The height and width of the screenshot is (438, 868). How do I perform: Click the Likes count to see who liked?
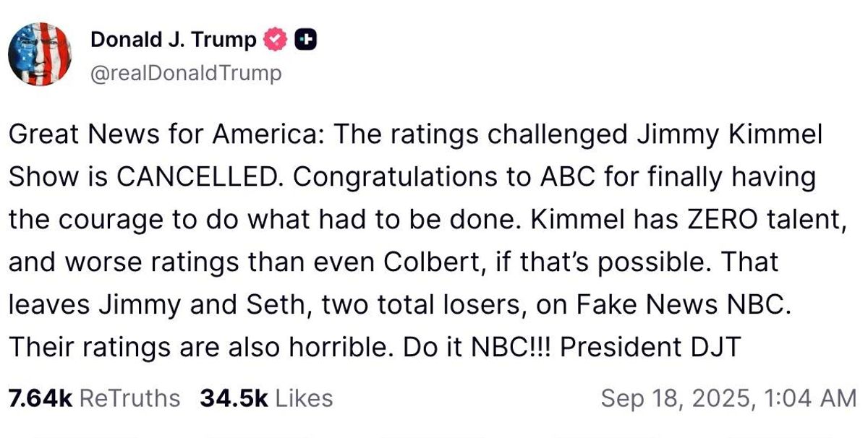(x=266, y=397)
